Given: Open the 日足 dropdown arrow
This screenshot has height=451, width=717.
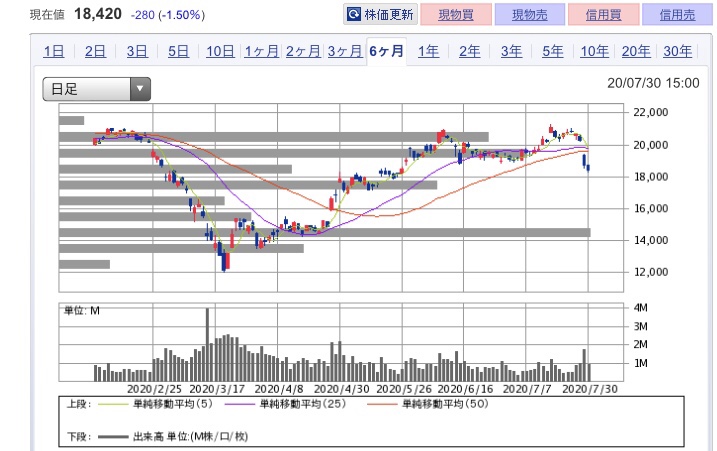Looking at the screenshot, I should point(140,89).
